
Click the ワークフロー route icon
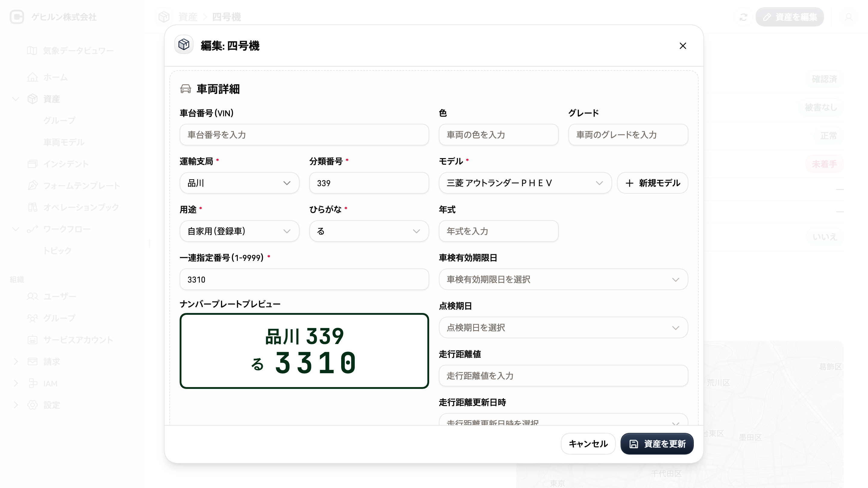click(x=32, y=229)
